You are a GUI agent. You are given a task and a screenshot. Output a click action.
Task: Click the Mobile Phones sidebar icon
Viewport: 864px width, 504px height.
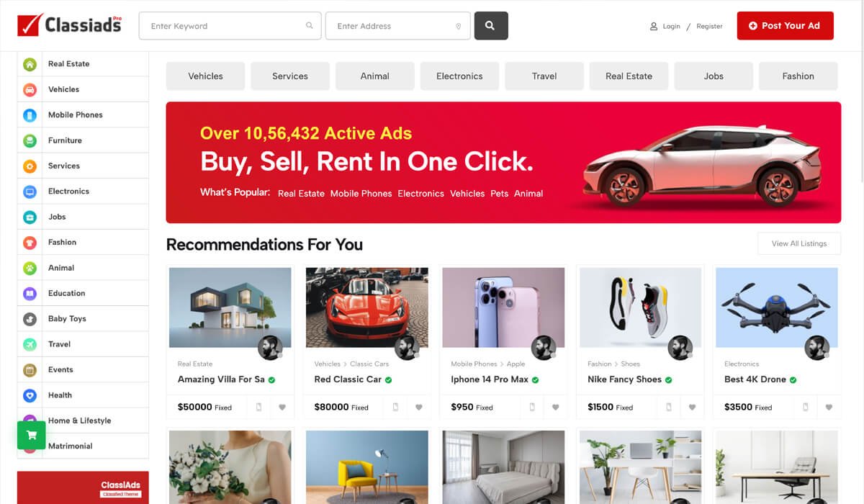pyautogui.click(x=30, y=115)
